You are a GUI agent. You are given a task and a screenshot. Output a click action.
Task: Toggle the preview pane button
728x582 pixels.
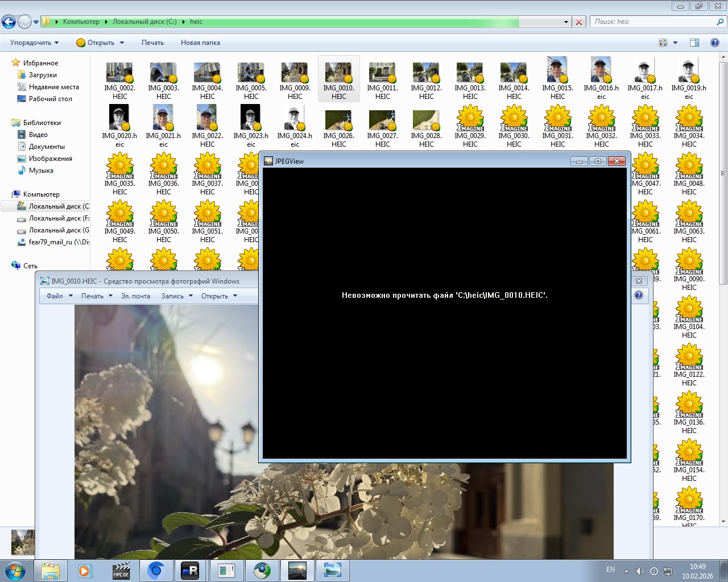coord(694,43)
